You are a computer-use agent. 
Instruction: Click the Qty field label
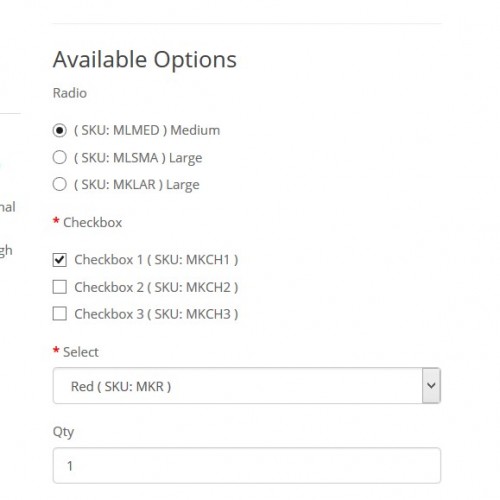[63, 432]
